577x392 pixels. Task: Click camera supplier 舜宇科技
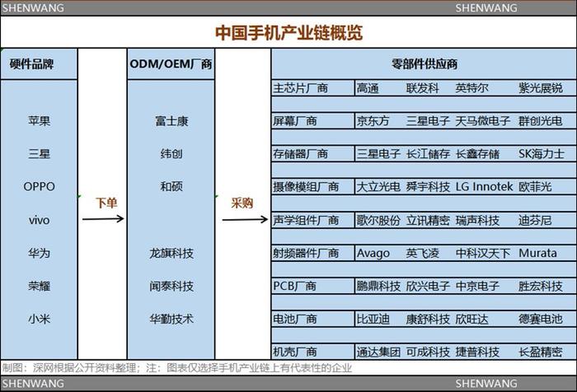point(428,187)
